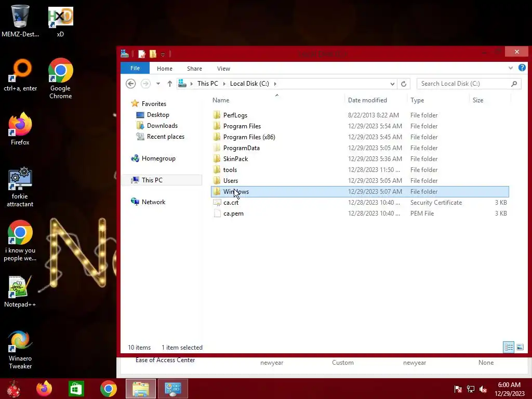The height and width of the screenshot is (399, 532).
Task: Select Downloads in the navigation pane
Action: coord(162,126)
